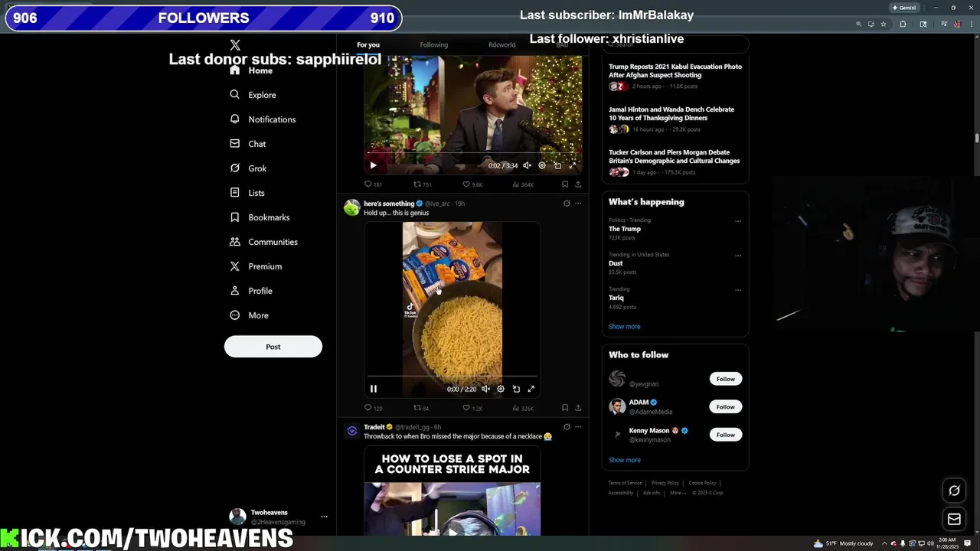Image resolution: width=980 pixels, height=551 pixels.
Task: Open here's something profile avatar
Action: point(351,208)
